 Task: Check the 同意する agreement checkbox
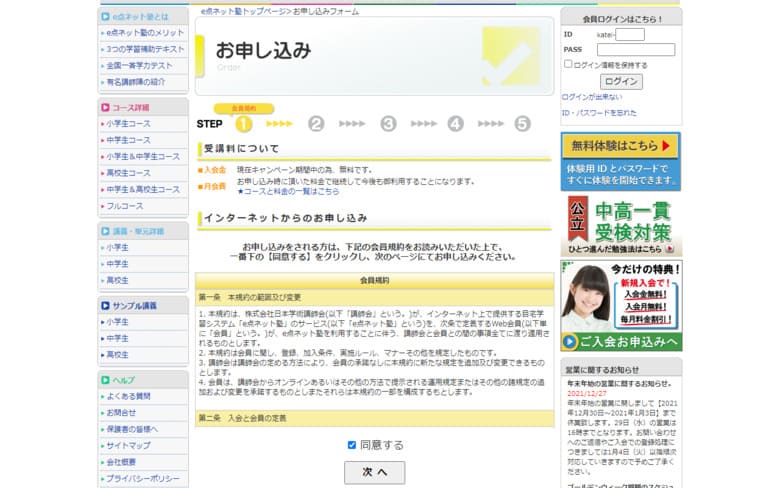tap(352, 445)
